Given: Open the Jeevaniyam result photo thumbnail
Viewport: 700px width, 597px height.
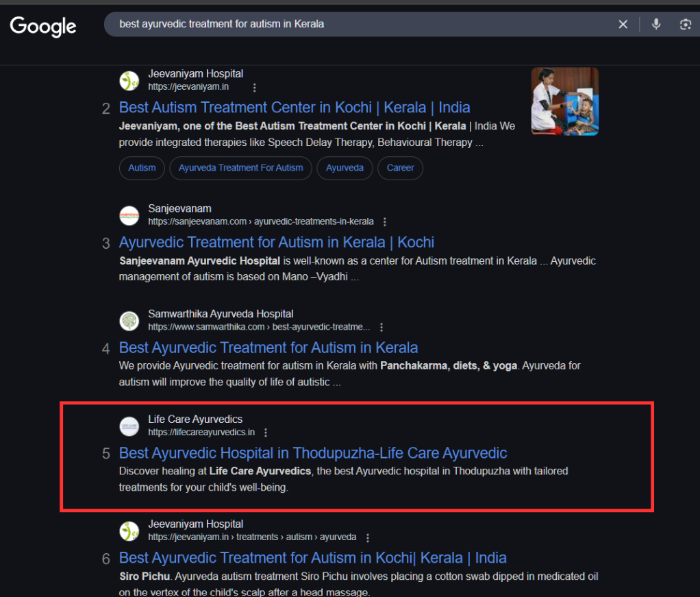Looking at the screenshot, I should point(565,101).
